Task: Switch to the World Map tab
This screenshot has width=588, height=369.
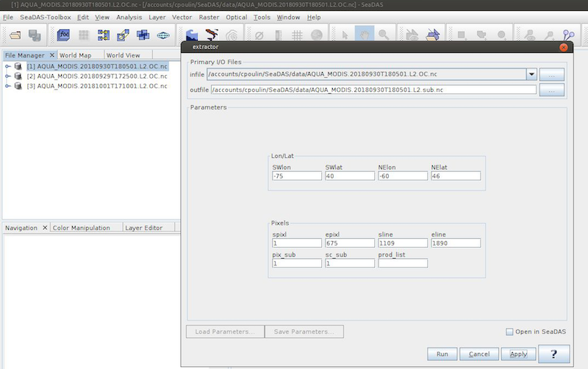Action: pyautogui.click(x=76, y=55)
